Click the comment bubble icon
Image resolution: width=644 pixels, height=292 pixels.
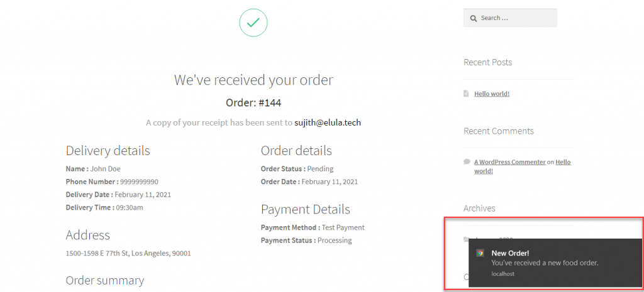pos(467,161)
